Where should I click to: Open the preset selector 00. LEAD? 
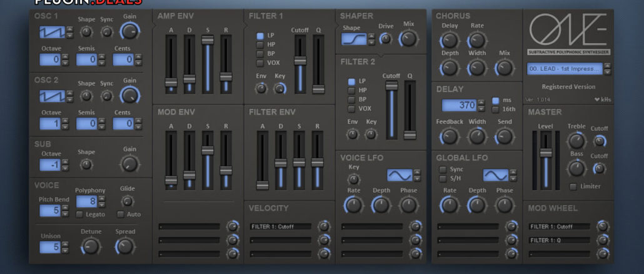pos(565,69)
